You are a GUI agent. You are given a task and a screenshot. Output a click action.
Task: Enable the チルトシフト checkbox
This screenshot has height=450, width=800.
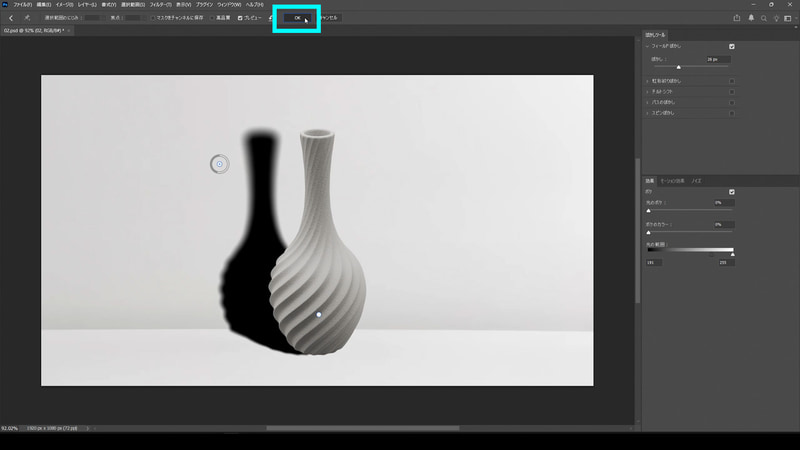[x=732, y=92]
